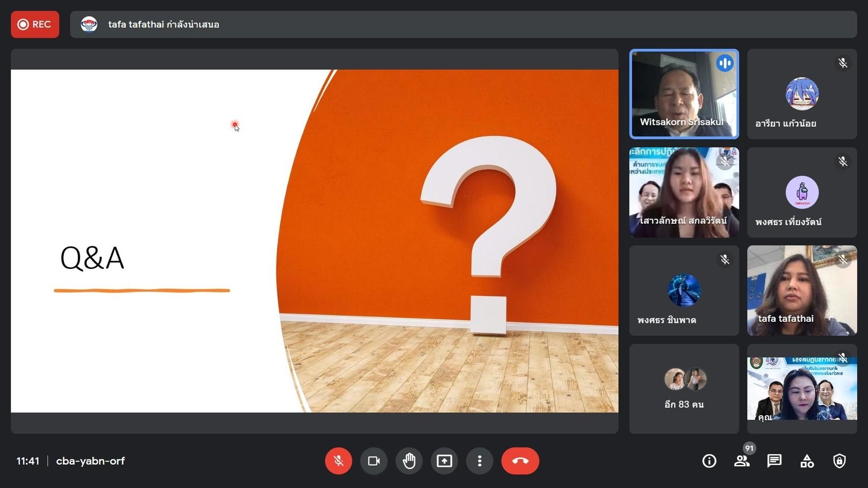This screenshot has height=488, width=868.
Task: Open the three-dot more options menu
Action: (x=479, y=461)
